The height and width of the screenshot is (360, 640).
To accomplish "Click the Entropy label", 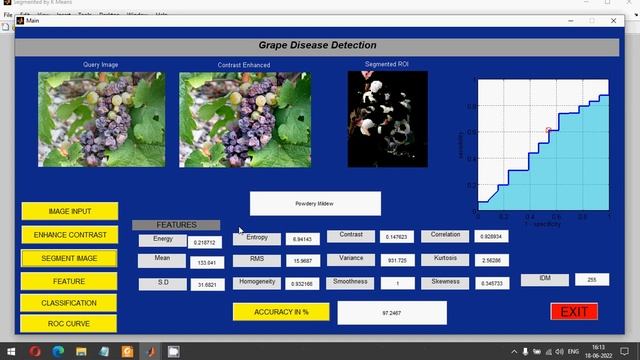I will tap(257, 239).
